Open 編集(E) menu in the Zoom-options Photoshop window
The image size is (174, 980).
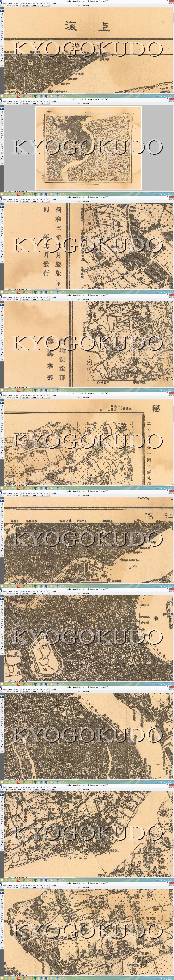click(10, 787)
